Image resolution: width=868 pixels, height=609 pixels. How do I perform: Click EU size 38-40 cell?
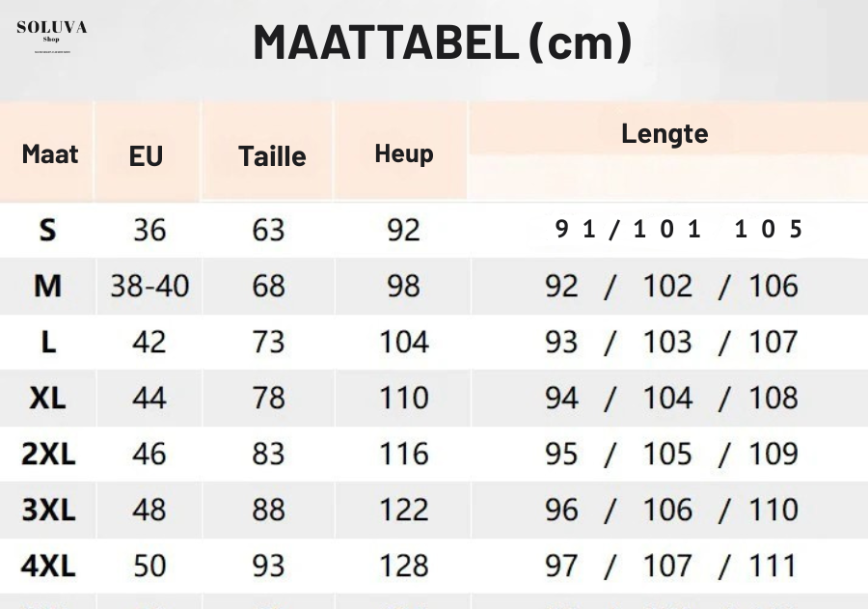coord(149,286)
